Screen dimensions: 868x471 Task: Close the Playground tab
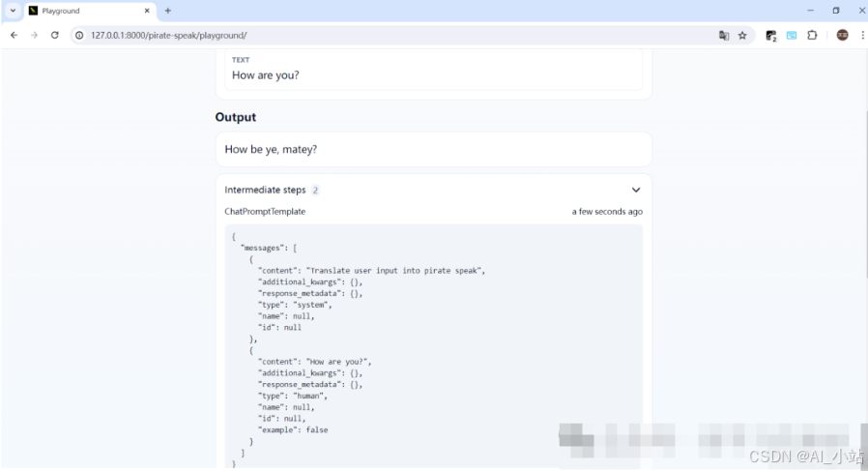click(147, 11)
